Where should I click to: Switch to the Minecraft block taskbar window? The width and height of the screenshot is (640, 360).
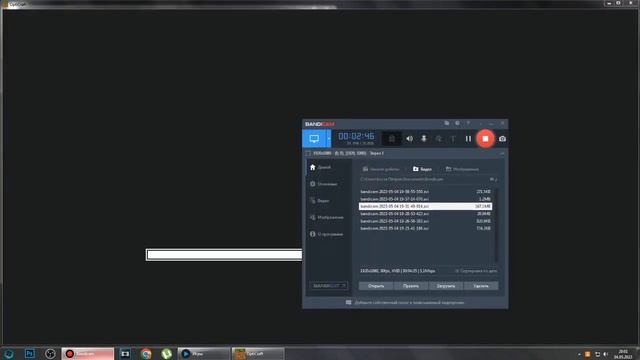coord(258,354)
